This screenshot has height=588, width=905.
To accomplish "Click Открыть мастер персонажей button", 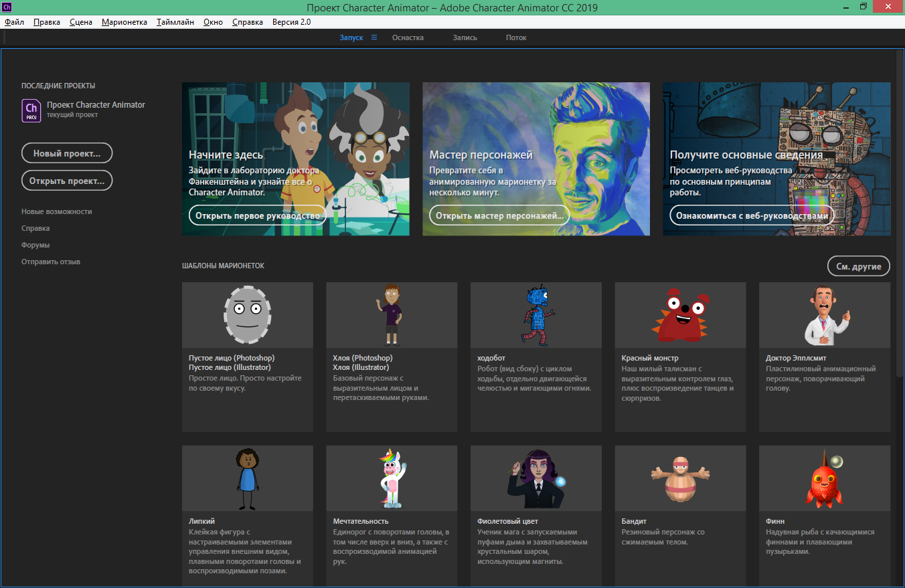I will click(x=499, y=215).
